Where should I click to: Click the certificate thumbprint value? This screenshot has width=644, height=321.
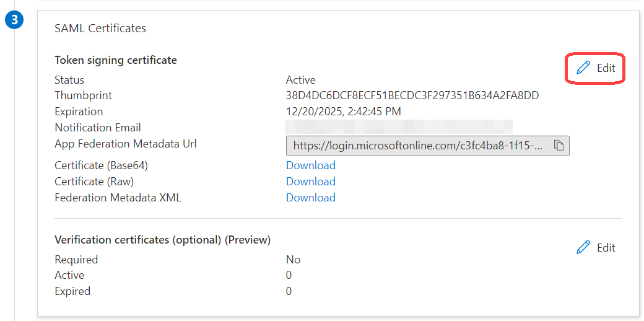click(x=412, y=96)
